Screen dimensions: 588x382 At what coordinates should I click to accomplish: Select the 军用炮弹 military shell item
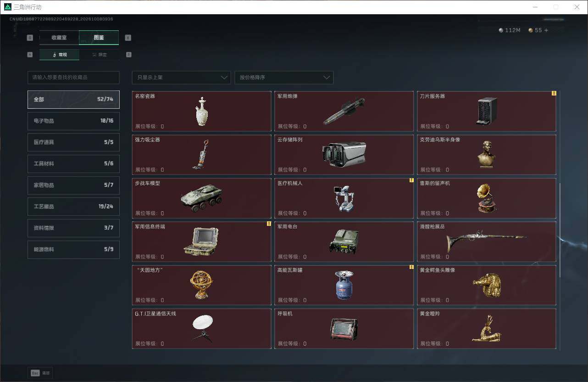344,111
